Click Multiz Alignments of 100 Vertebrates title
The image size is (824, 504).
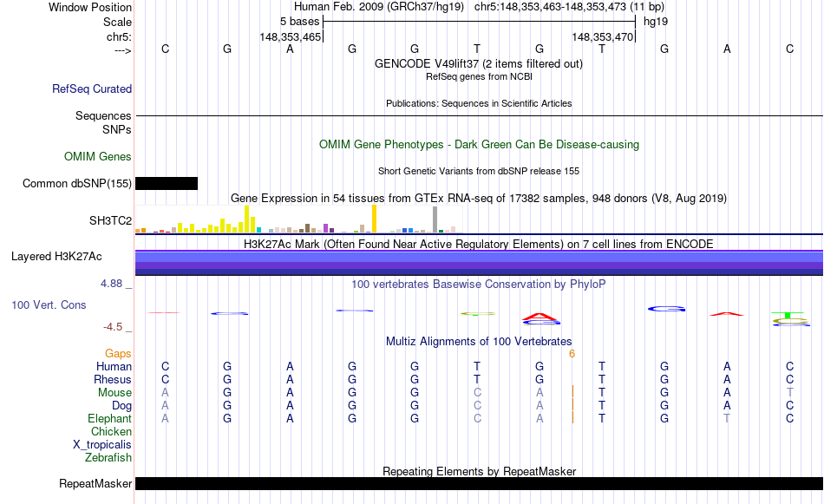[x=479, y=342]
